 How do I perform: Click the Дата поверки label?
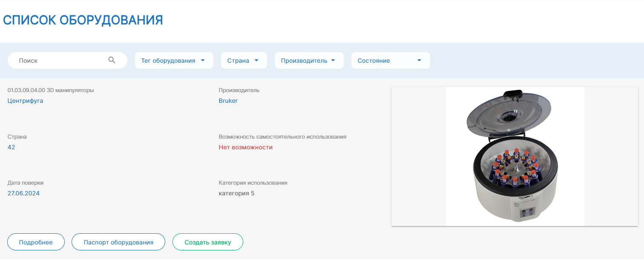click(x=26, y=183)
